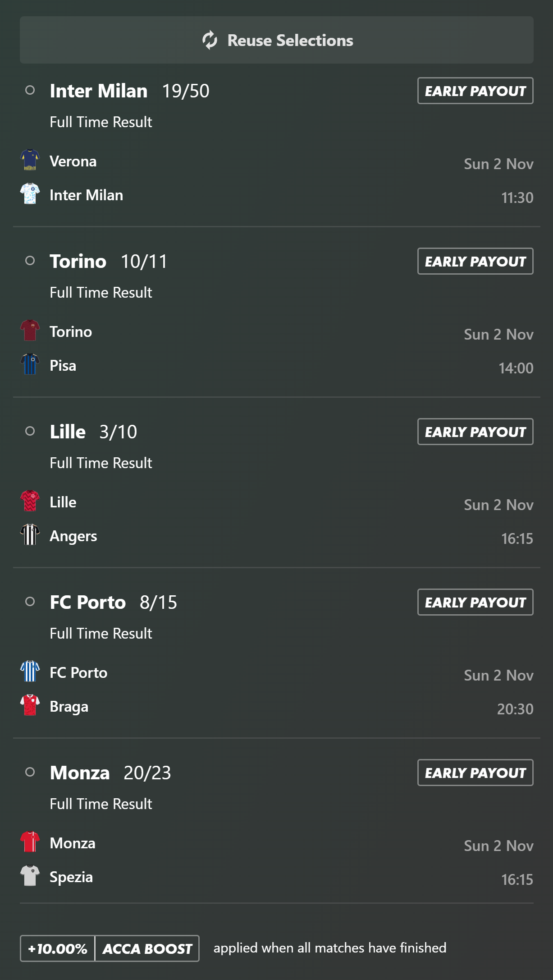Click the ACCA BOOST label
This screenshot has width=553, height=980.
point(147,948)
